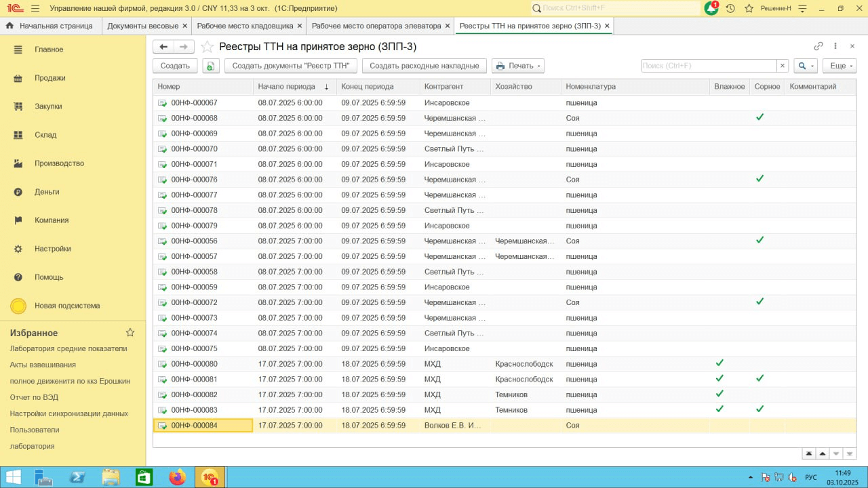Image resolution: width=868 pixels, height=488 pixels.
Task: Click the list search input field
Action: point(709,66)
